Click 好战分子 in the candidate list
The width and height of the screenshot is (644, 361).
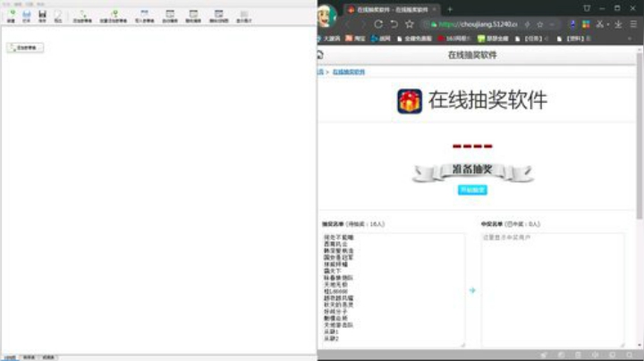tap(335, 311)
